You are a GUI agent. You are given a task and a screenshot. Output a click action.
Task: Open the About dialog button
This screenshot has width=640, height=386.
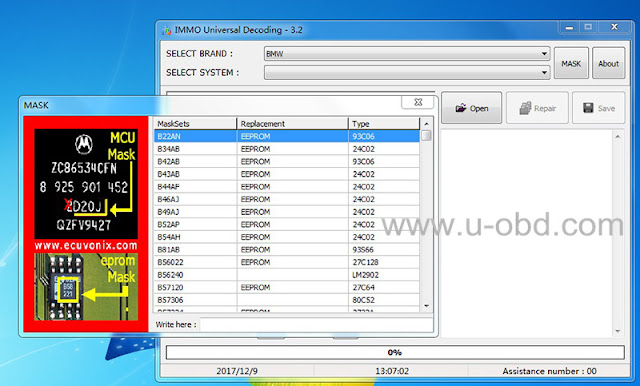click(608, 63)
